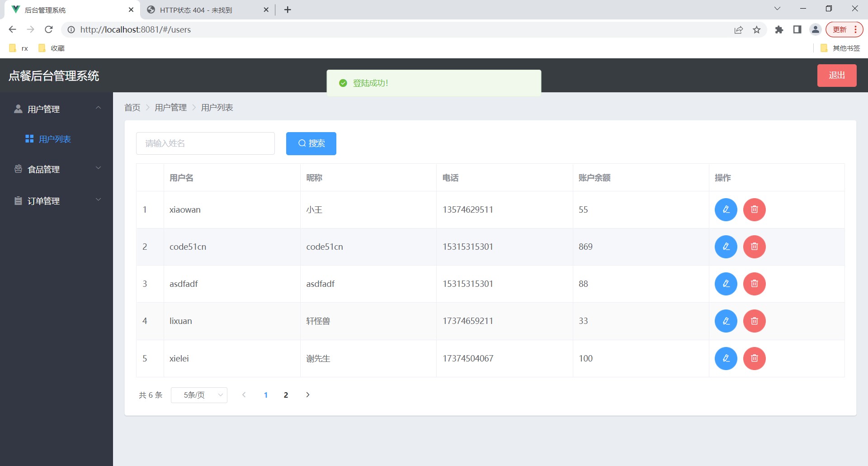Click the edit icon for user xiaowan

pos(726,209)
